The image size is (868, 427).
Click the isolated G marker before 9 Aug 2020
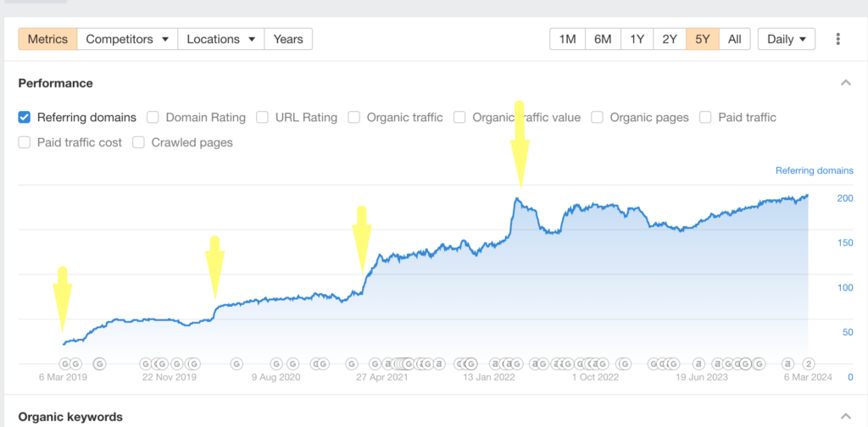(x=236, y=363)
